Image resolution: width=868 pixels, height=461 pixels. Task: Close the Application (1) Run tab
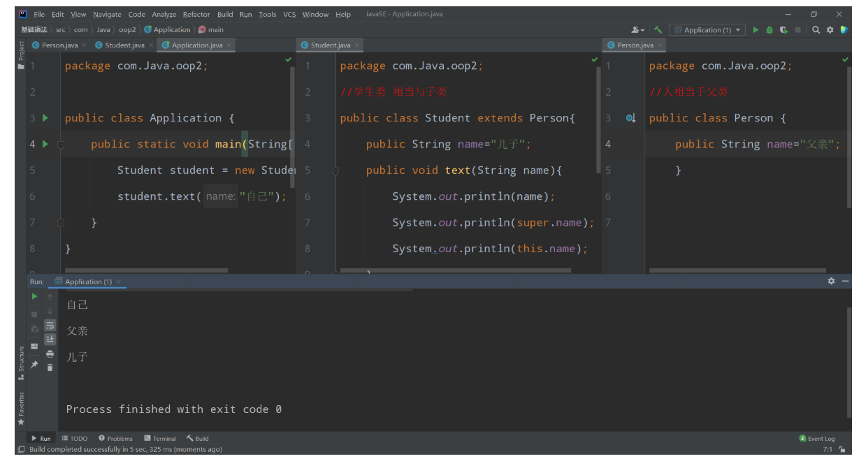[x=119, y=281]
